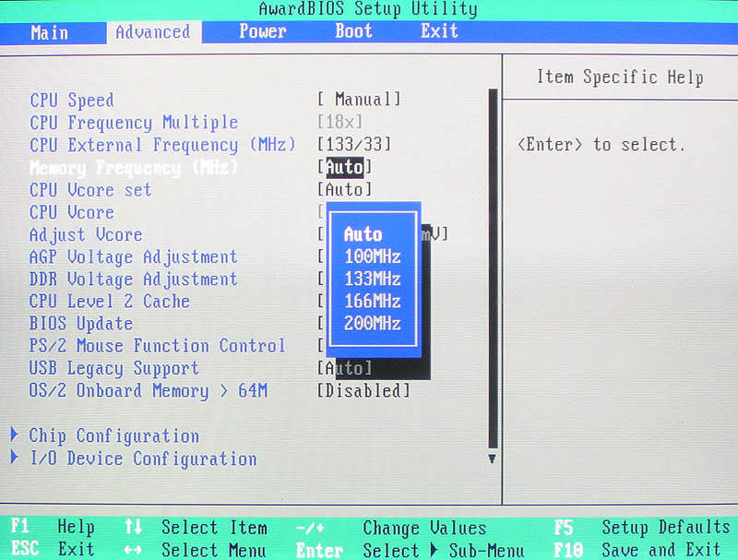
Task: Select the Exit menu tab
Action: point(439,31)
